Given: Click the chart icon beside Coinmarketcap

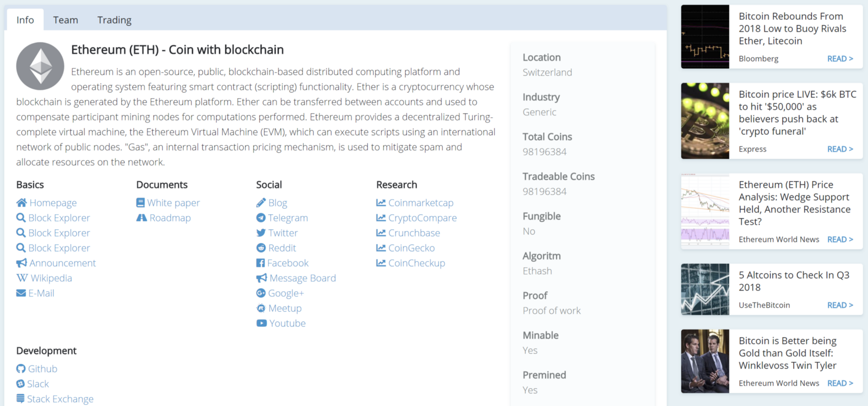Looking at the screenshot, I should coord(381,203).
